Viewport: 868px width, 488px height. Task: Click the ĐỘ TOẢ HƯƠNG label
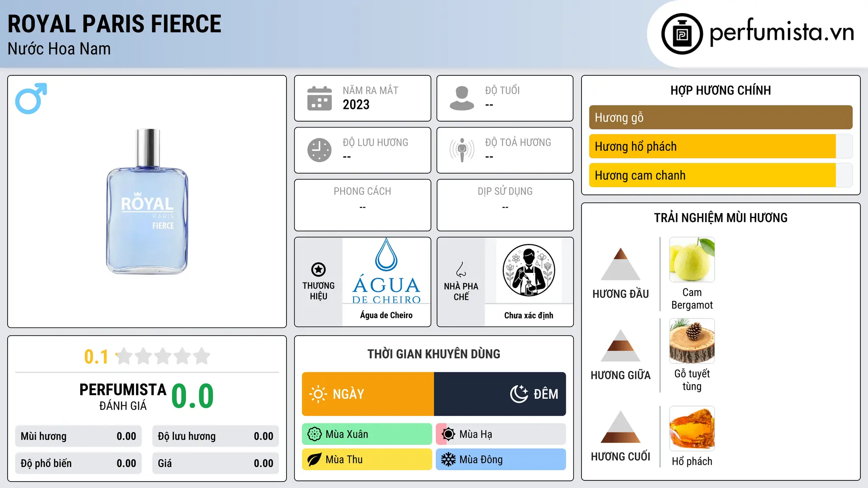pyautogui.click(x=518, y=142)
